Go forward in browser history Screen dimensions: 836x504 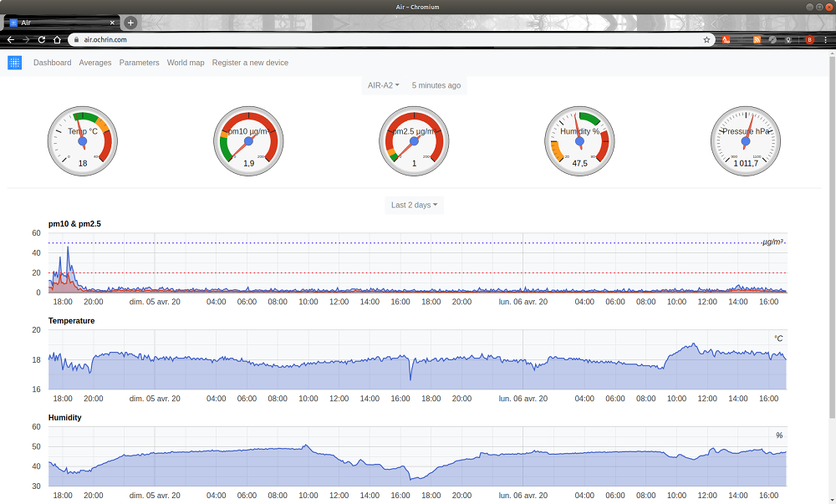pos(26,39)
